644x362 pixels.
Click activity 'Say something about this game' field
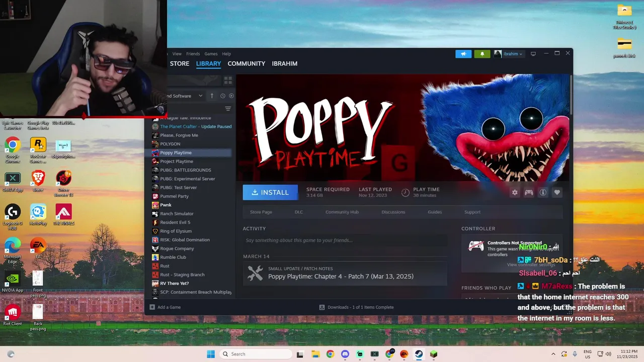pos(345,240)
